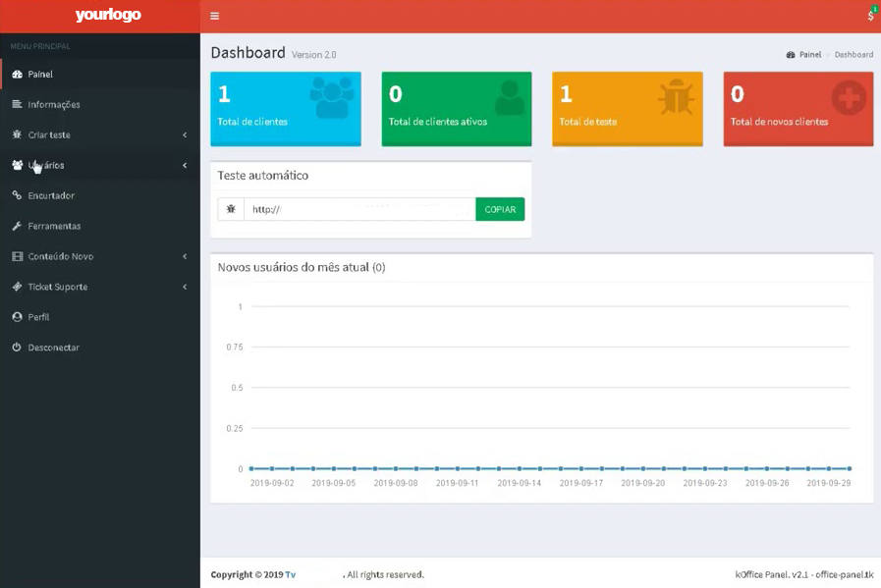
Task: Open the Painel menu item
Action: tap(40, 74)
